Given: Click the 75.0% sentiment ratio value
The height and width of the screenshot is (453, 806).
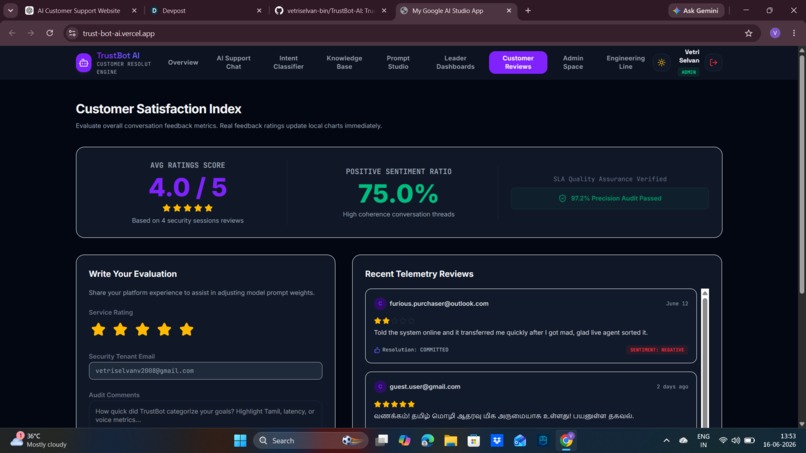Looking at the screenshot, I should click(x=398, y=194).
